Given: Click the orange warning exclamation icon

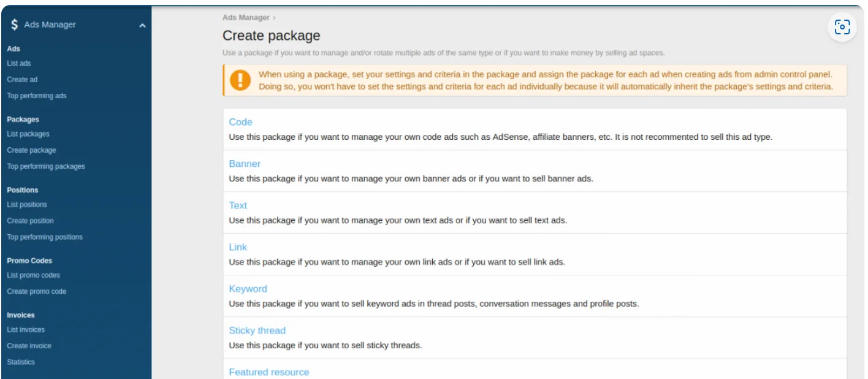Looking at the screenshot, I should (x=240, y=80).
